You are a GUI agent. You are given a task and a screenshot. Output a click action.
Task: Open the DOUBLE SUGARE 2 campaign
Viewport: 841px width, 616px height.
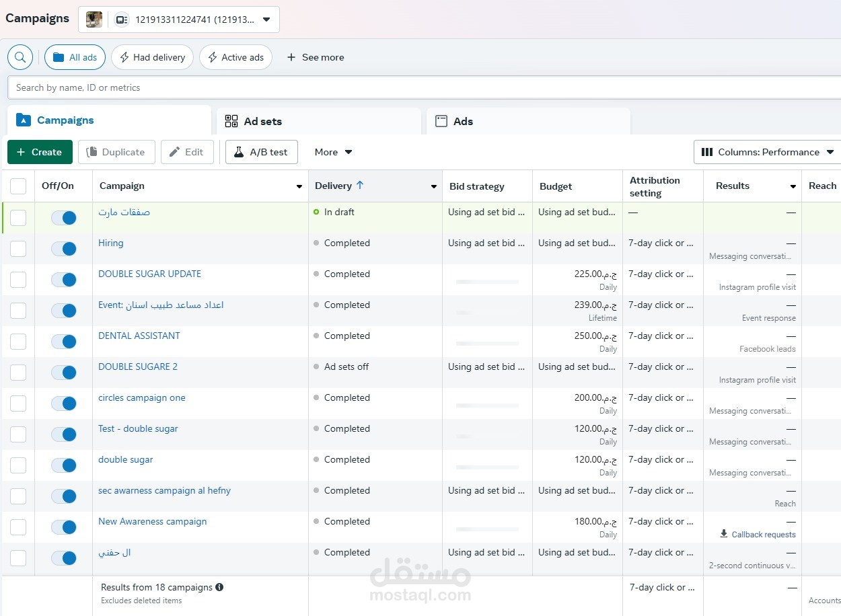click(138, 367)
